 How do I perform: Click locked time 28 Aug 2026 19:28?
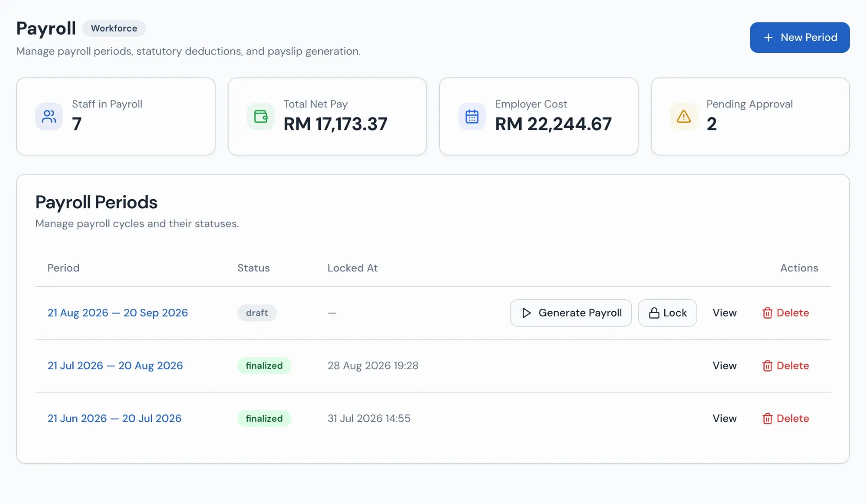pyautogui.click(x=373, y=366)
